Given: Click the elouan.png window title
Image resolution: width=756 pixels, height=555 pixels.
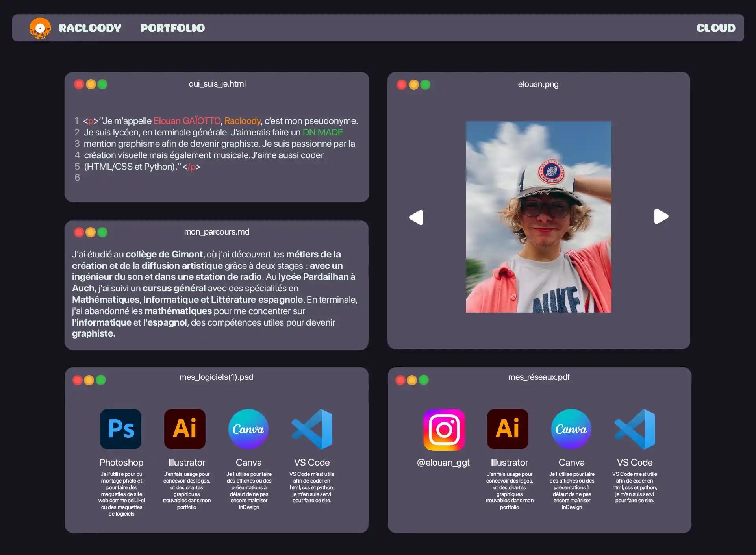Looking at the screenshot, I should point(538,84).
